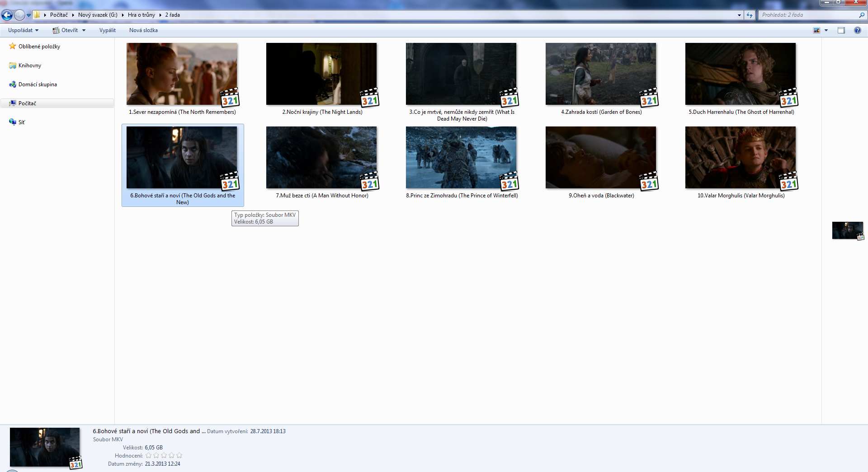Click the Help question mark icon
The image size is (868, 472).
(x=857, y=30)
